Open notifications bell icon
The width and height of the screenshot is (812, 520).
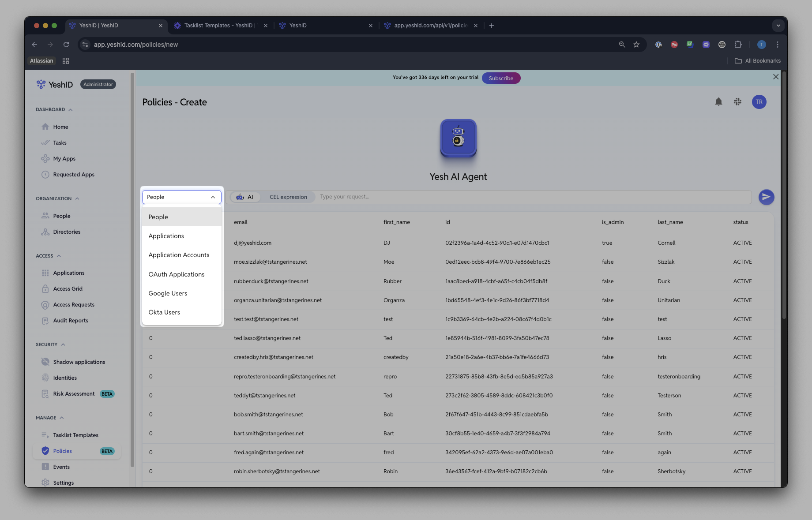[718, 102]
